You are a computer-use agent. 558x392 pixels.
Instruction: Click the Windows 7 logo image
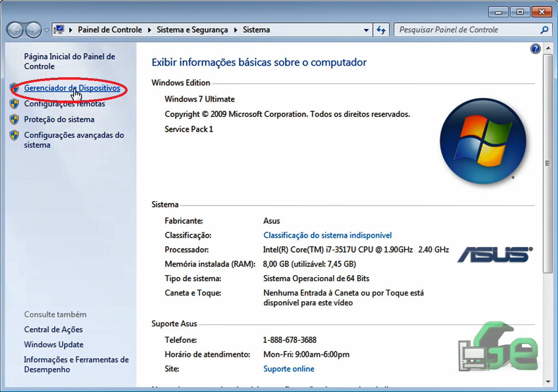(483, 141)
